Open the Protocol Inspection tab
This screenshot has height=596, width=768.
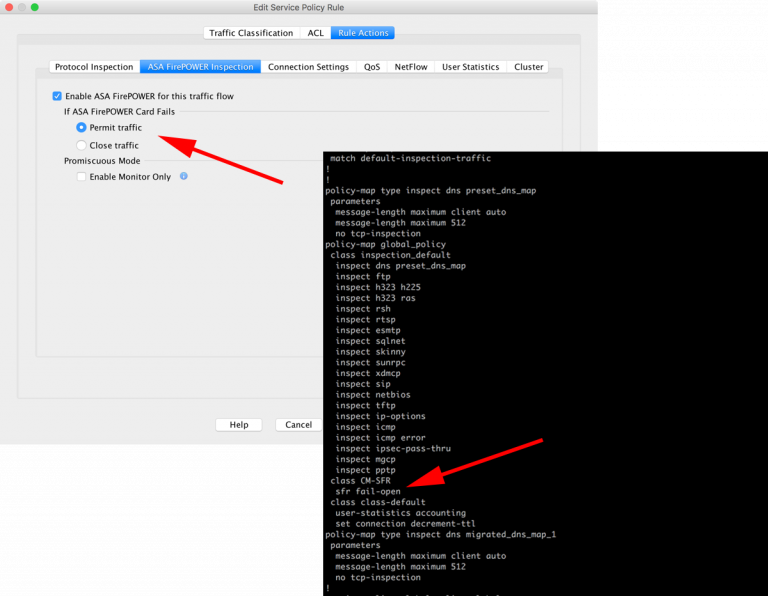click(x=95, y=67)
